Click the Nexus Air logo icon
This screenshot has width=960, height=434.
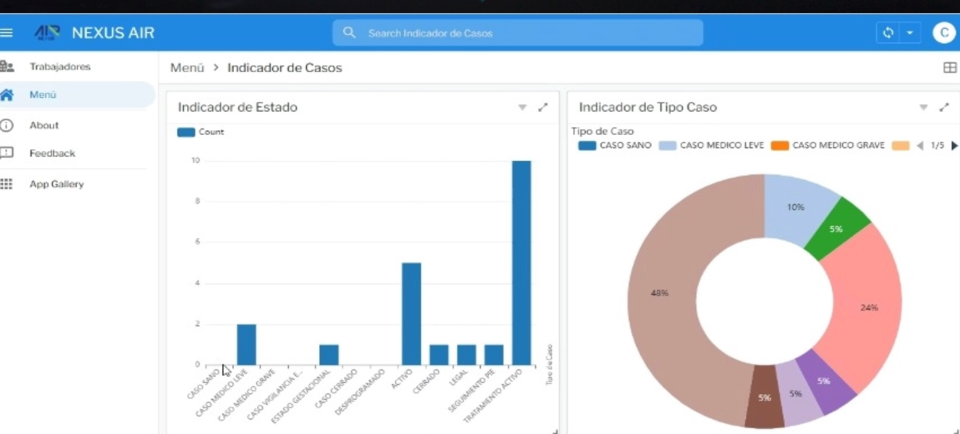47,32
